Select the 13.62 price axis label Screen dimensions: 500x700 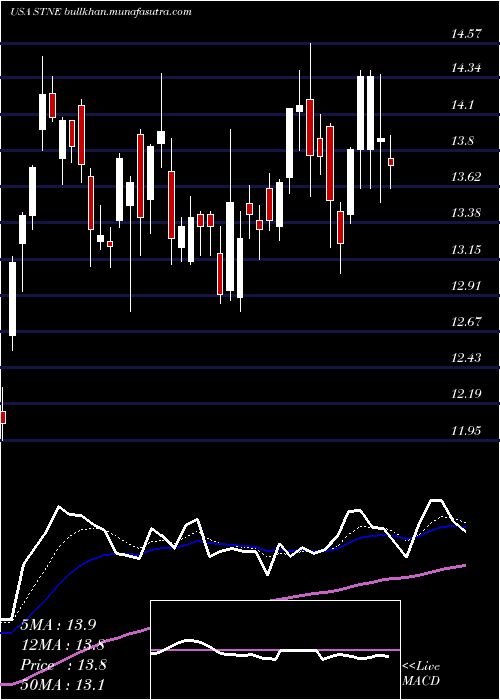click(466, 177)
